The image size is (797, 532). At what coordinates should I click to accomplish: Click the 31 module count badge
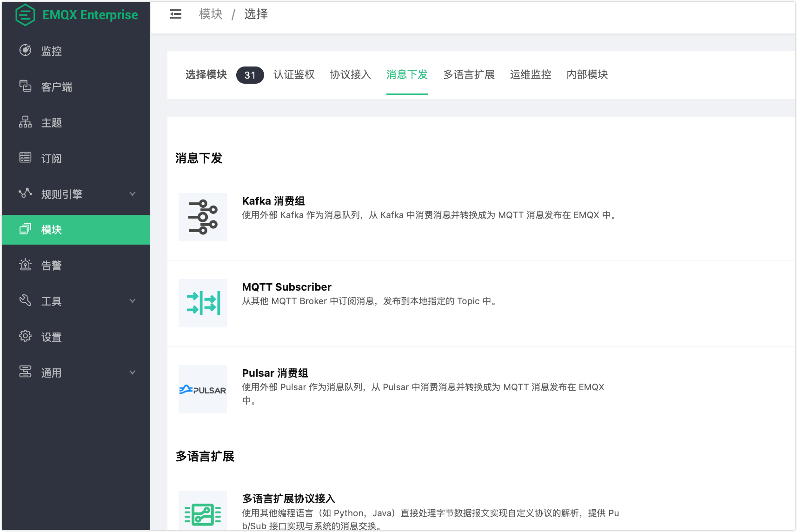[250, 75]
